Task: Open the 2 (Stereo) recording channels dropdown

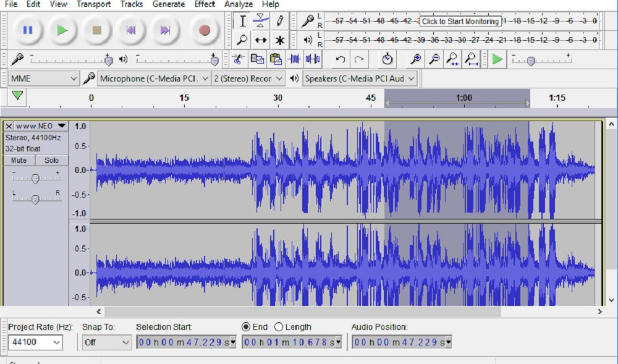Action: point(248,78)
